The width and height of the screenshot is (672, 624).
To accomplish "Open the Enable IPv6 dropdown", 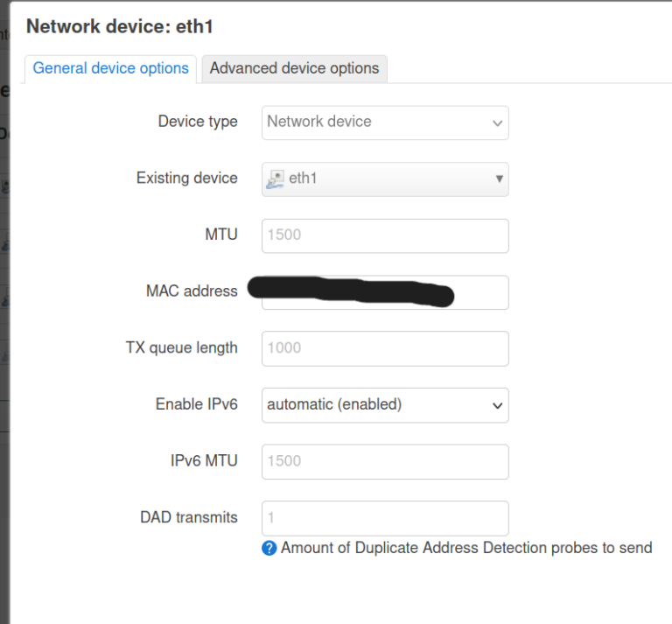I will 385,405.
